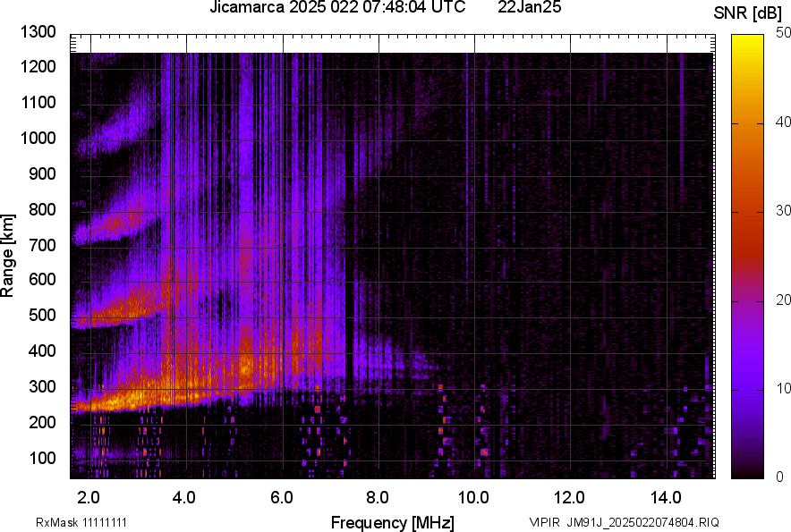
Task: Click the 8.0 frequency tick label
Action: tap(378, 497)
